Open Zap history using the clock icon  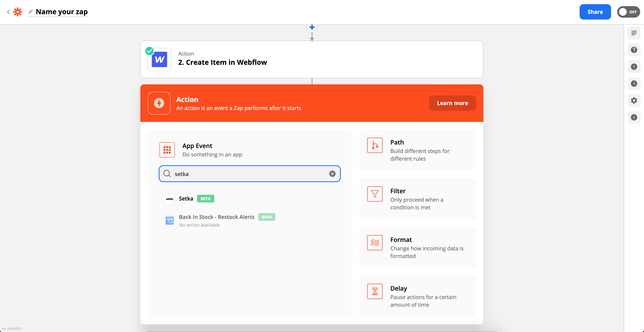point(634,84)
